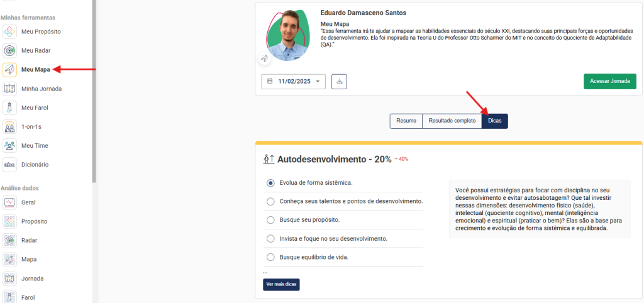Switch to the Resumo tab

406,121
